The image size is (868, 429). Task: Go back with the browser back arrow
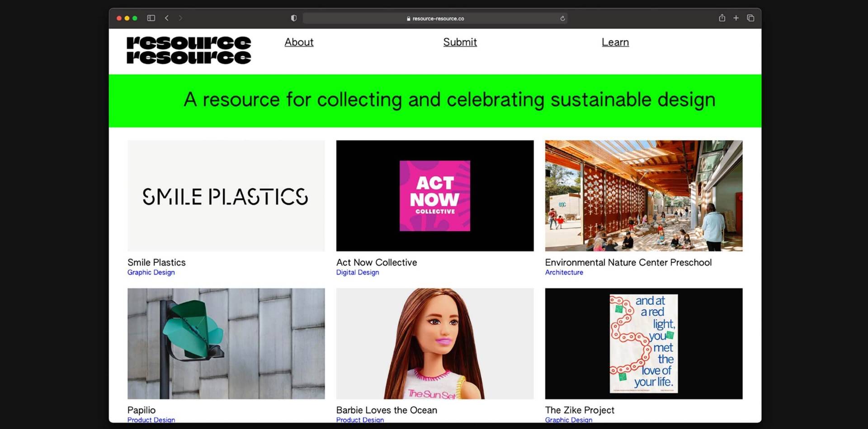point(167,18)
